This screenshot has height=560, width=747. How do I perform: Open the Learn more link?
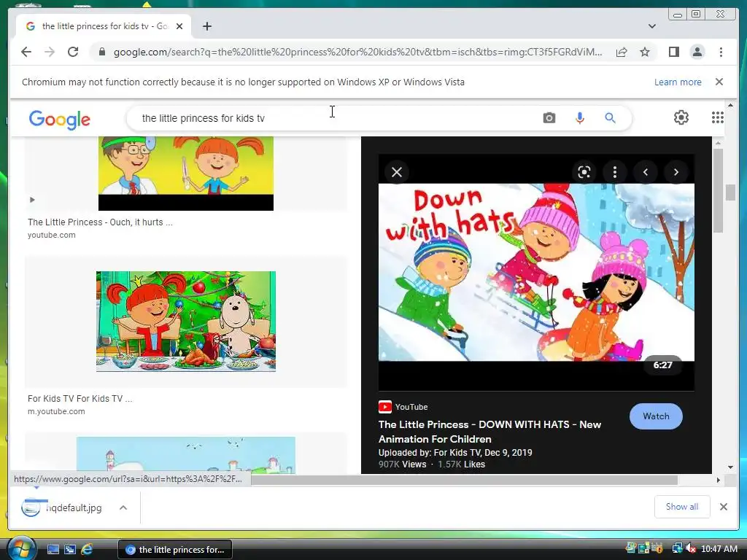678,82
